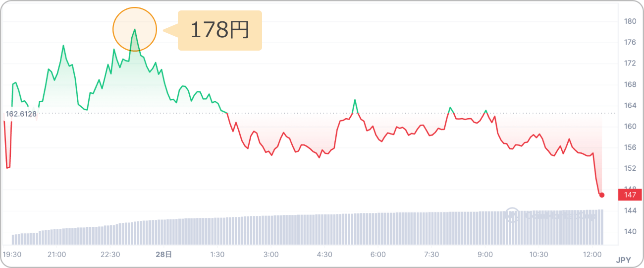Image resolution: width=644 pixels, height=268 pixels.
Task: Click the 7:30 time axis label
Action: tap(431, 255)
